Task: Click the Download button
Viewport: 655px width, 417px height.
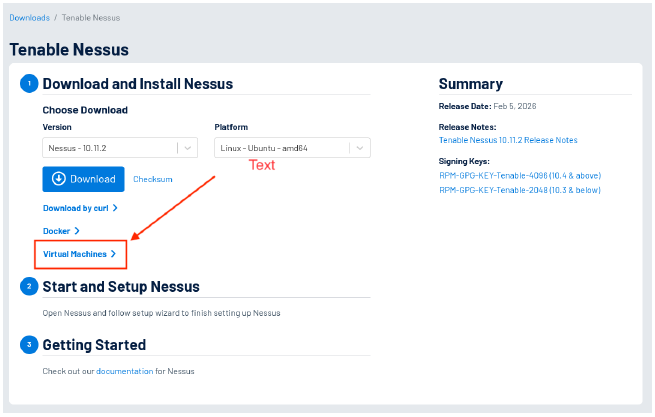Action: tap(83, 179)
